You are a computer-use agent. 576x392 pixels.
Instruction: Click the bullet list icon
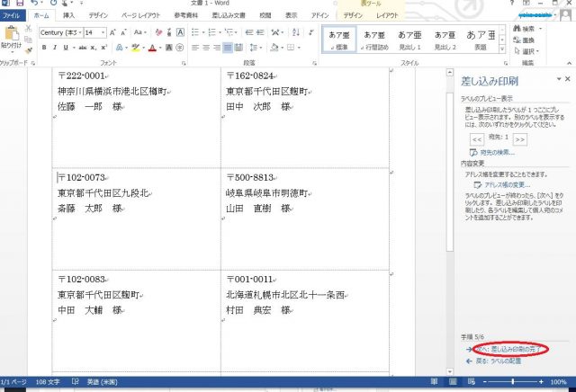coord(194,32)
